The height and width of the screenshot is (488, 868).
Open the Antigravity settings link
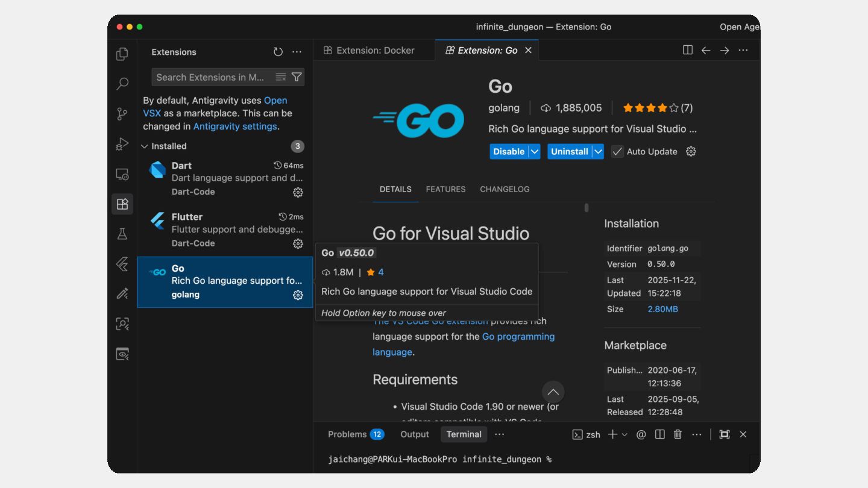point(234,127)
